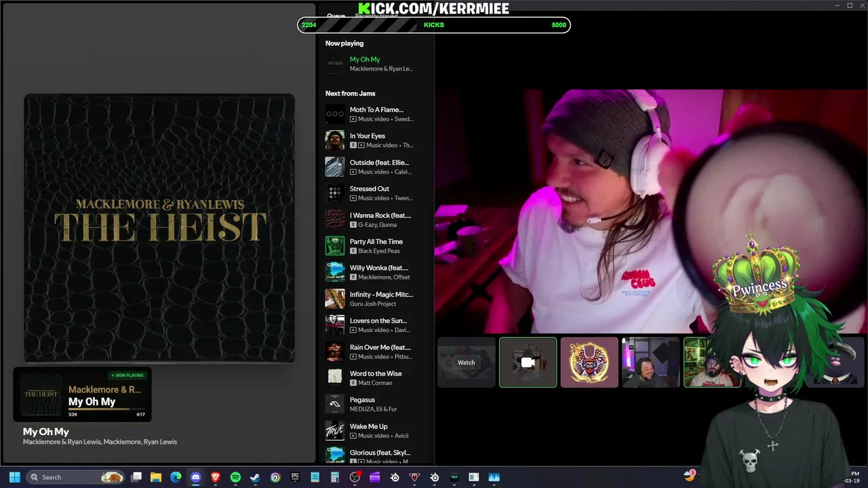Switch to Discord in the taskbar
The image size is (868, 488).
coord(196,477)
